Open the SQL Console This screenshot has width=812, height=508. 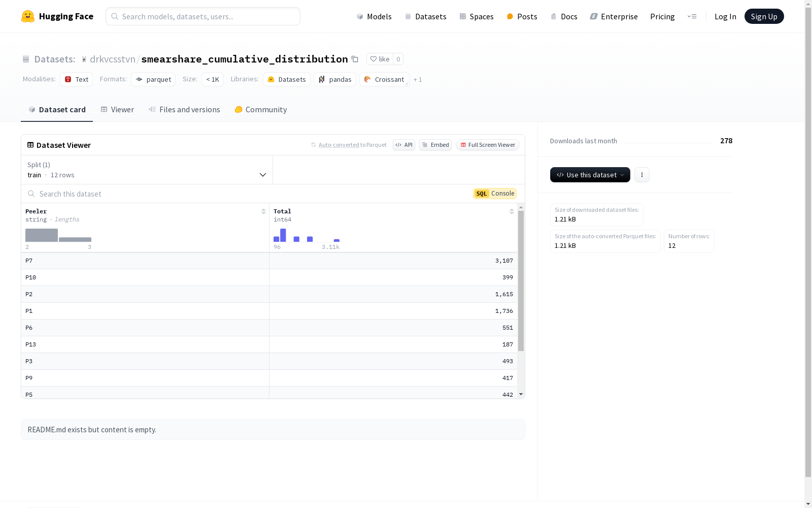click(x=495, y=194)
